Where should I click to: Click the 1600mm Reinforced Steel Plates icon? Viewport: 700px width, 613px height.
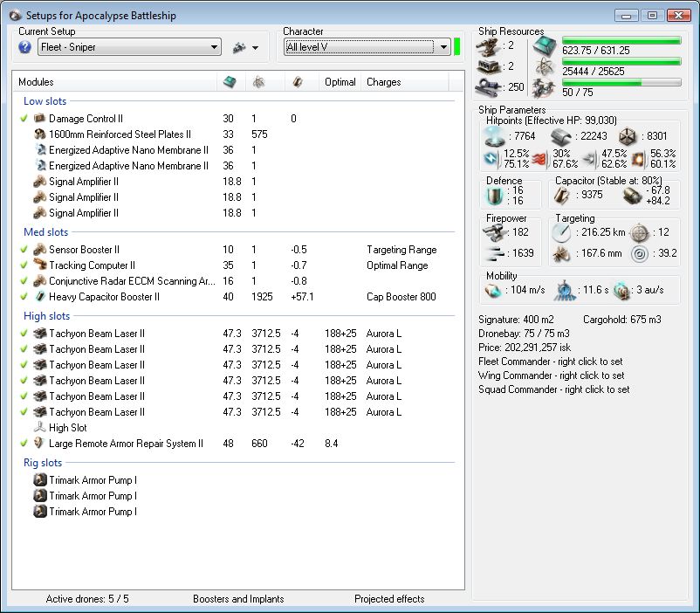tap(39, 134)
